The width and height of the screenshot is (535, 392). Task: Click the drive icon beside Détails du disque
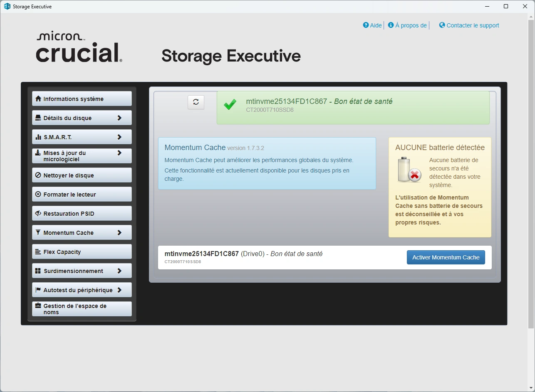[38, 118]
